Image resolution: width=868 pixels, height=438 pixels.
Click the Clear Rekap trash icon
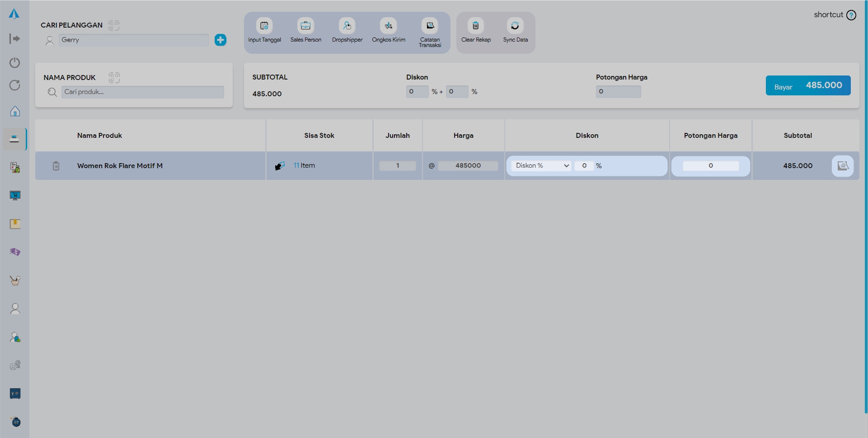[475, 26]
